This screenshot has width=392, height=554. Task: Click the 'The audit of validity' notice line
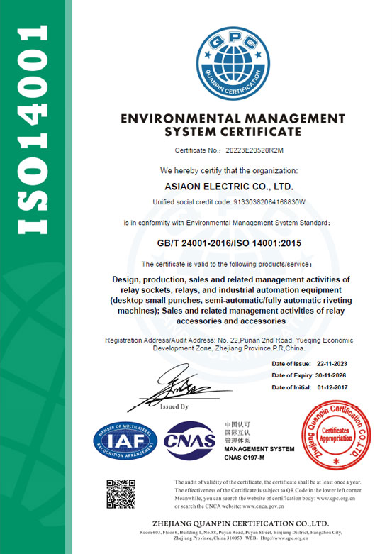(268, 482)
